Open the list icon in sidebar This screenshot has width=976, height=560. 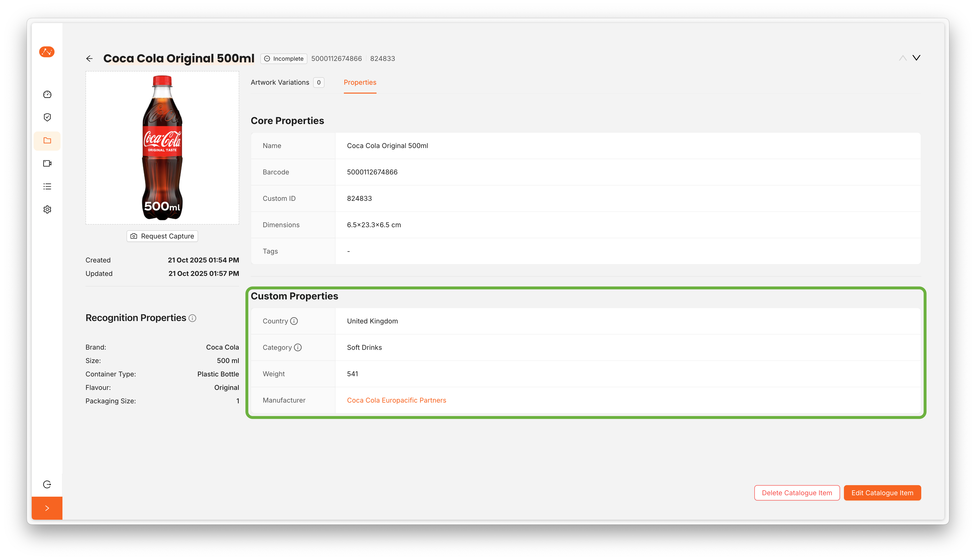[47, 186]
